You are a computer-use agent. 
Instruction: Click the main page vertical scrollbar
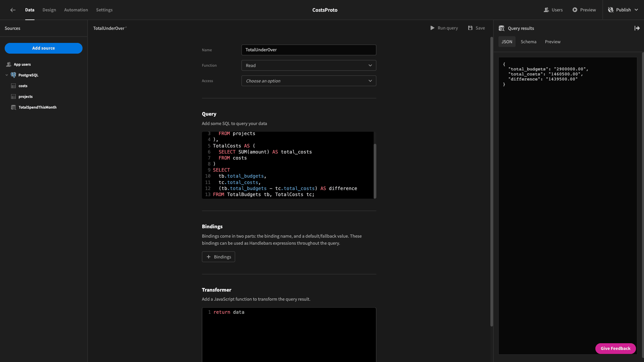pos(492,181)
